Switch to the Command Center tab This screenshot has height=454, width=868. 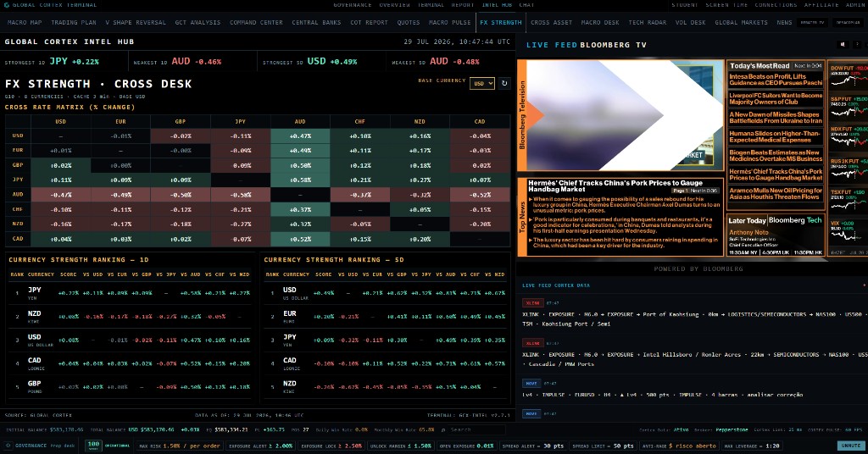(x=256, y=23)
